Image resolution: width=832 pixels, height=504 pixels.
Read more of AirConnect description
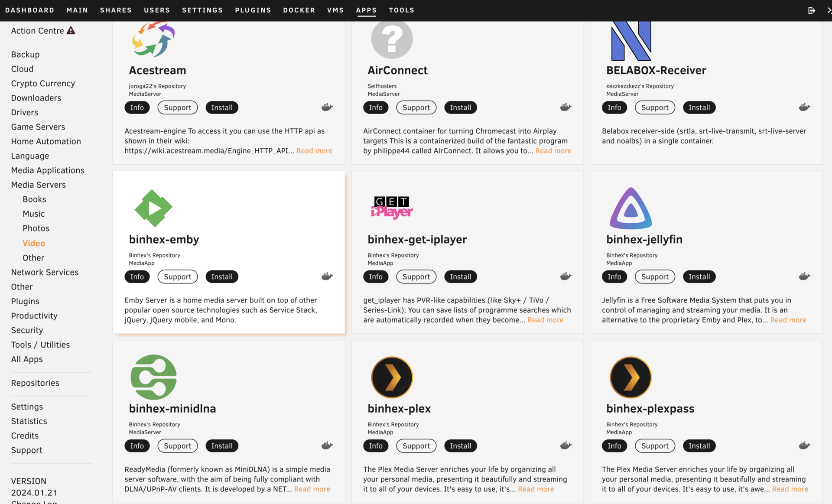point(553,150)
